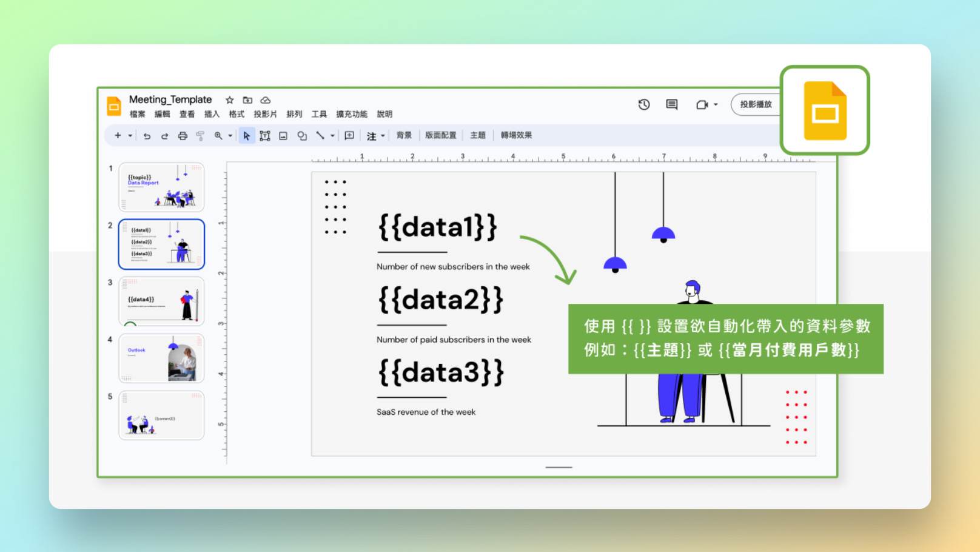The image size is (980, 552).
Task: Select slide 2 thumbnail with data placeholders
Action: [x=161, y=244]
